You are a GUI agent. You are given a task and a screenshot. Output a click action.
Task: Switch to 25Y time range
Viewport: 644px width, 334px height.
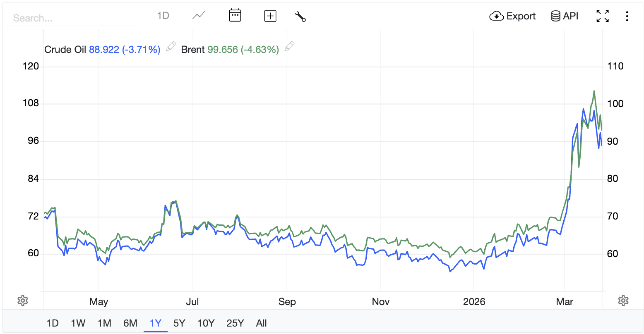point(235,323)
